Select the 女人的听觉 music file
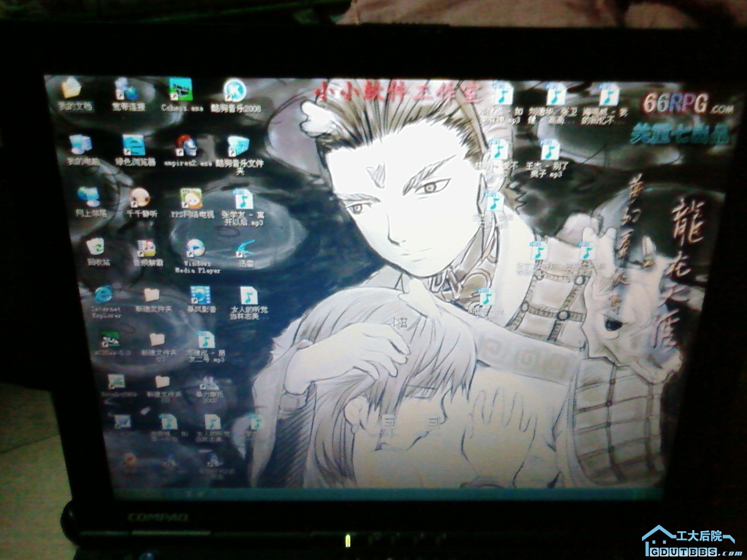 (249, 297)
